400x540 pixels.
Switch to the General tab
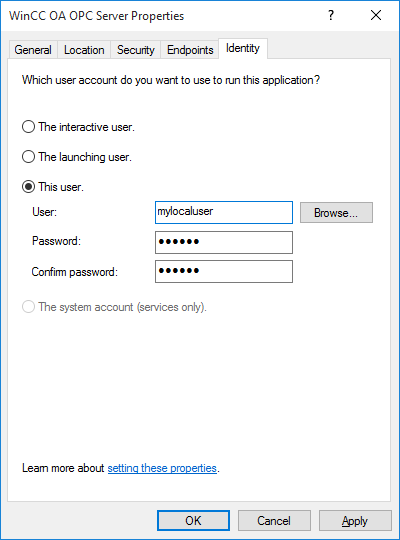33,50
